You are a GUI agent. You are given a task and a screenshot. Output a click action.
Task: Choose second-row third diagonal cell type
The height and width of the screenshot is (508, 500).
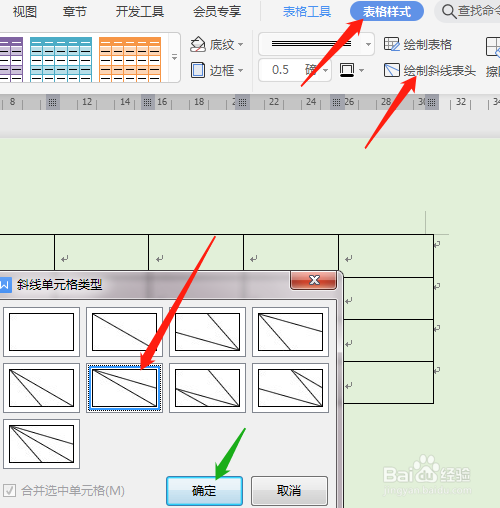207,388
